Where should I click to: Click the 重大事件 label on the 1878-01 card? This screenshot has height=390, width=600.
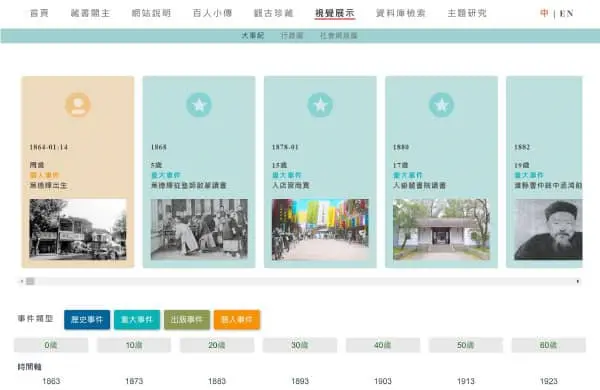point(287,175)
